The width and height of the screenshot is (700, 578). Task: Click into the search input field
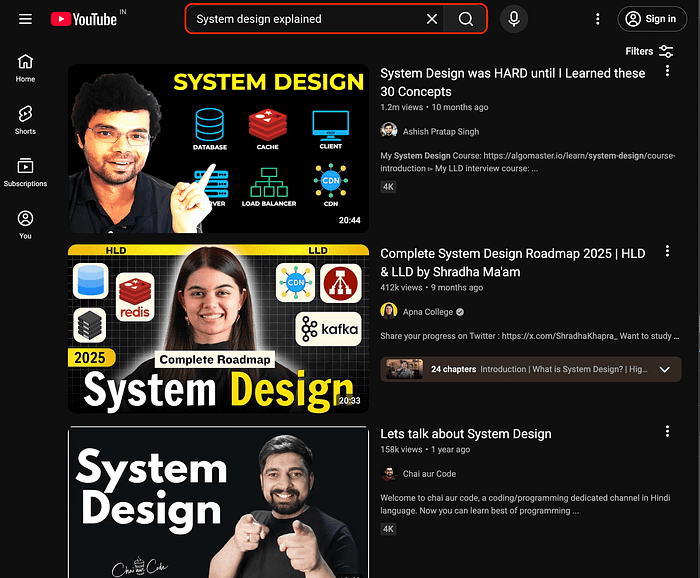click(300, 19)
